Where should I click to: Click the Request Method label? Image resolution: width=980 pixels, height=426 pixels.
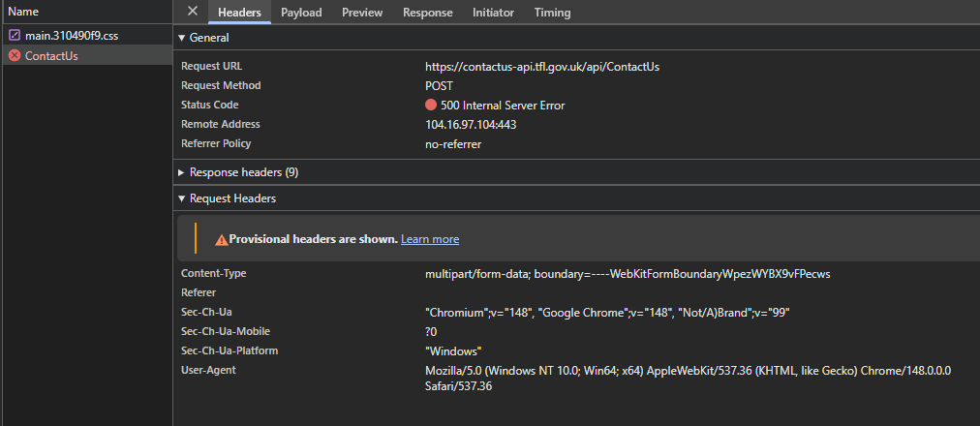click(x=221, y=85)
